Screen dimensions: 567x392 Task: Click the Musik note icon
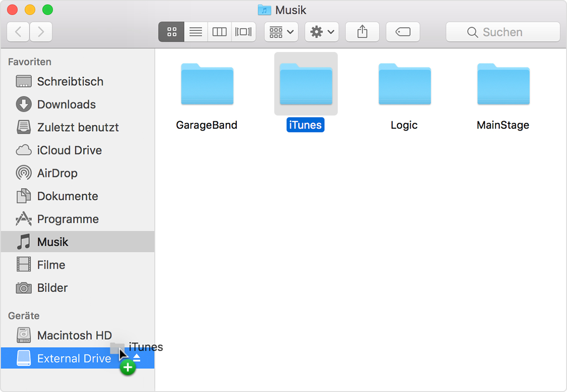(x=24, y=242)
